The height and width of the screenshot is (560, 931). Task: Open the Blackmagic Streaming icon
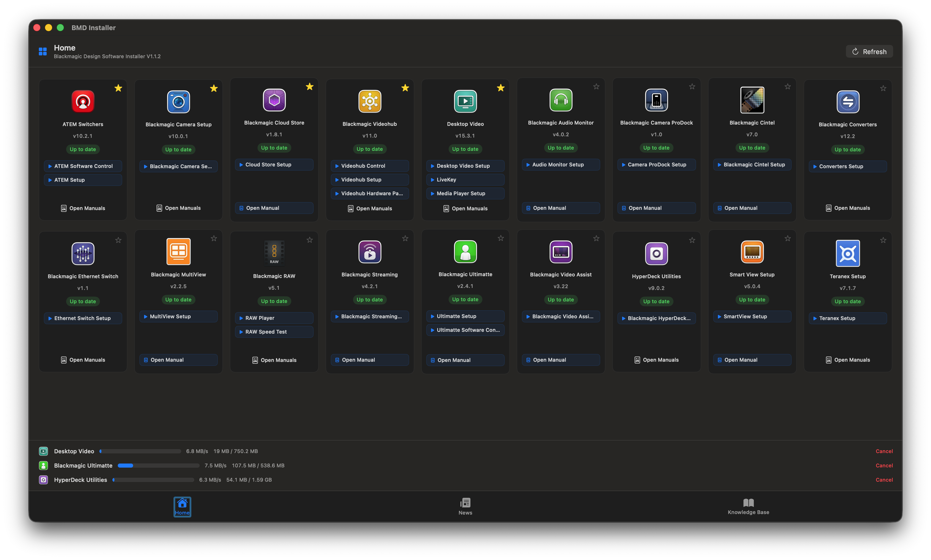(x=369, y=252)
